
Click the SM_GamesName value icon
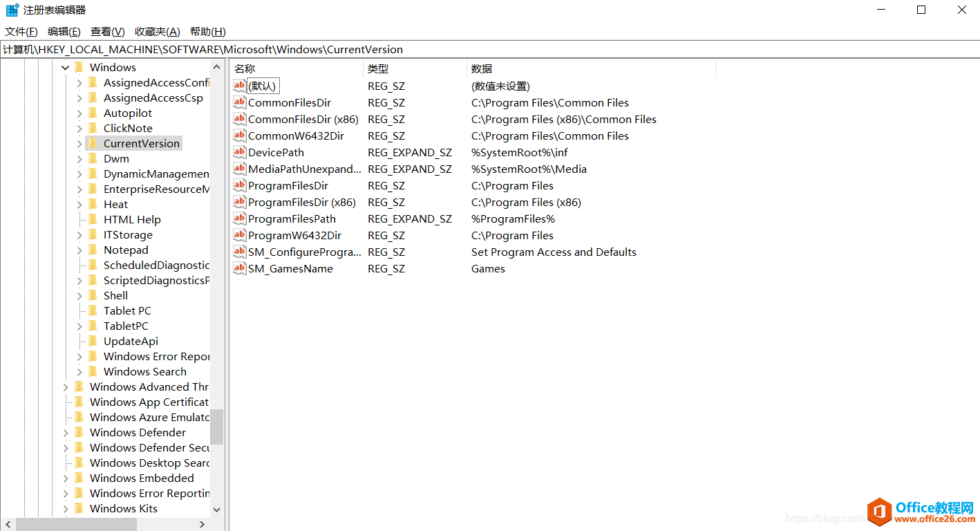(x=239, y=268)
